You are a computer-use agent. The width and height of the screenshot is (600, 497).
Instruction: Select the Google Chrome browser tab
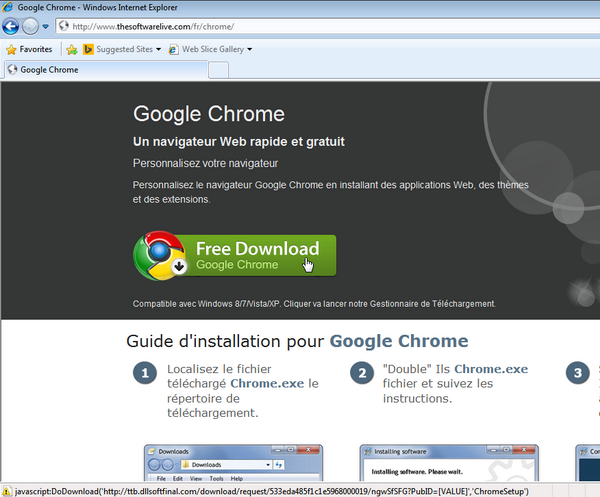106,70
